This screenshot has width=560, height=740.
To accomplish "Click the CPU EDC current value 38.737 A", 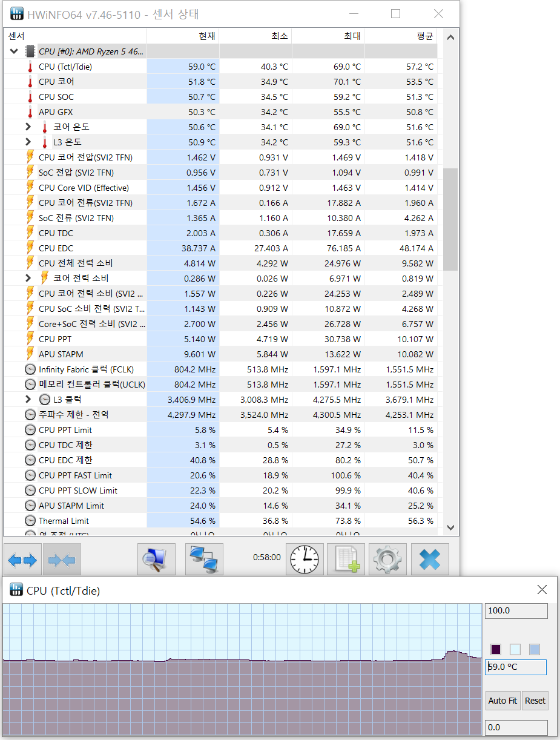I will pos(195,248).
